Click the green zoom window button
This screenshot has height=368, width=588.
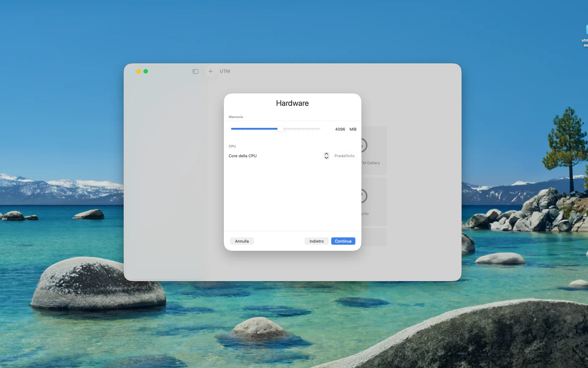tap(146, 71)
